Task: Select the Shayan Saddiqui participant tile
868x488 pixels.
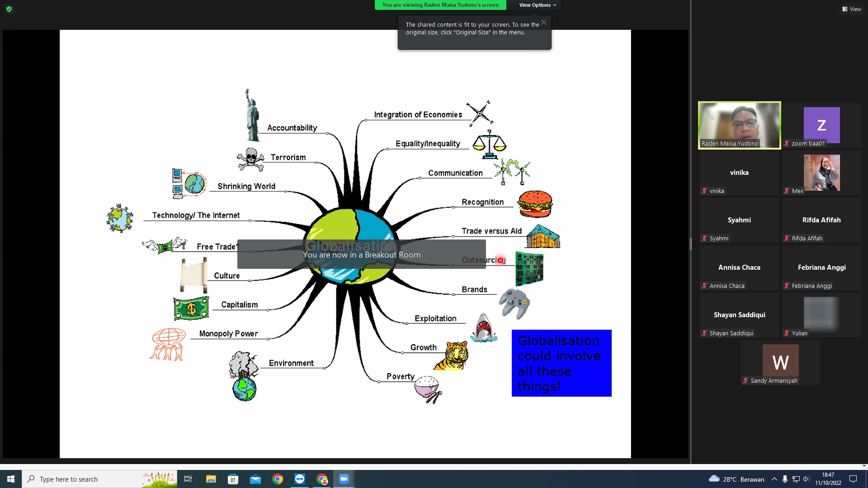Action: coord(740,315)
